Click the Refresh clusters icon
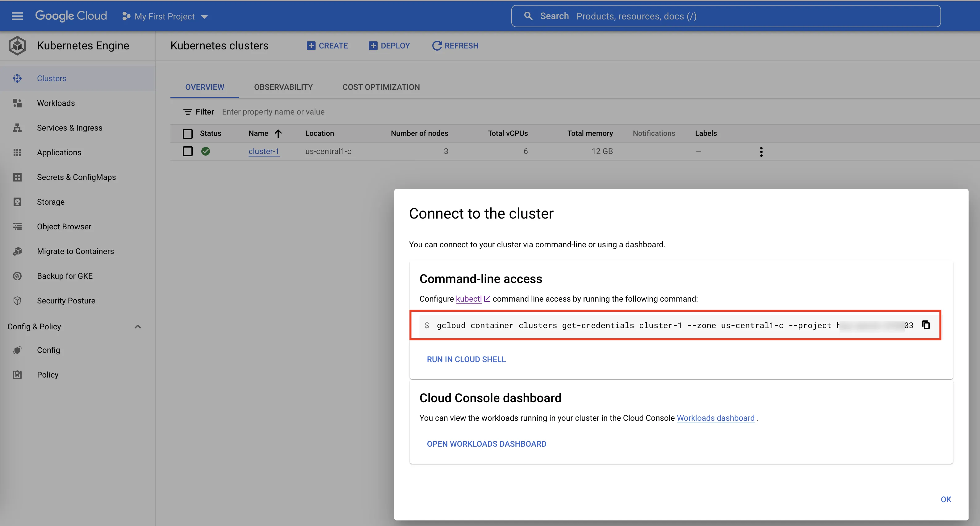 (x=437, y=46)
